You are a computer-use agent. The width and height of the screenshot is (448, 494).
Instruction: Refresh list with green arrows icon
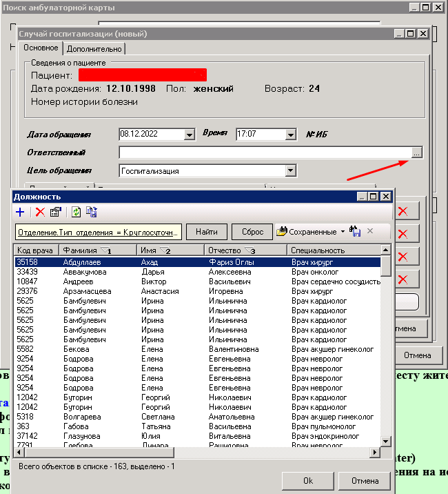(77, 212)
